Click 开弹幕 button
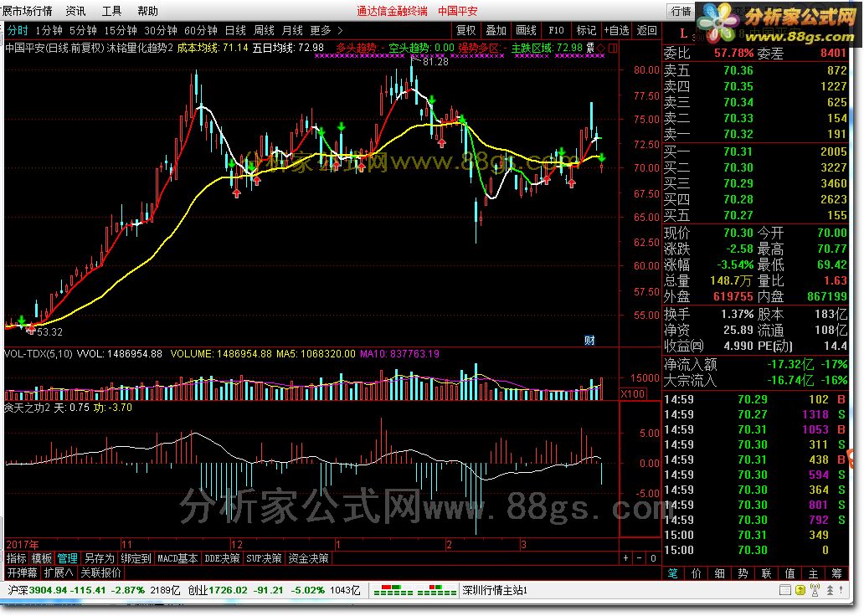The width and height of the screenshot is (864, 616). [x=22, y=572]
